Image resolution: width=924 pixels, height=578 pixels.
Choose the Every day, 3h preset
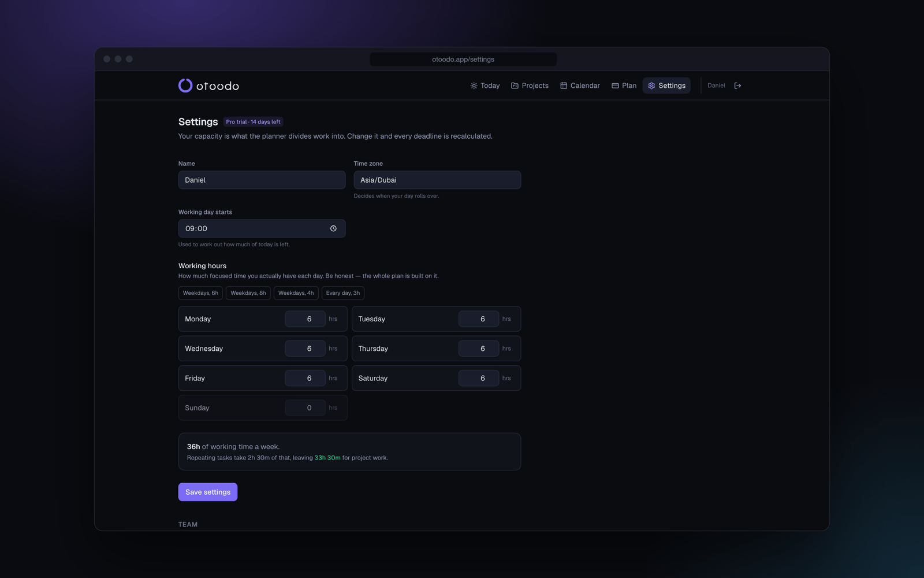(343, 293)
